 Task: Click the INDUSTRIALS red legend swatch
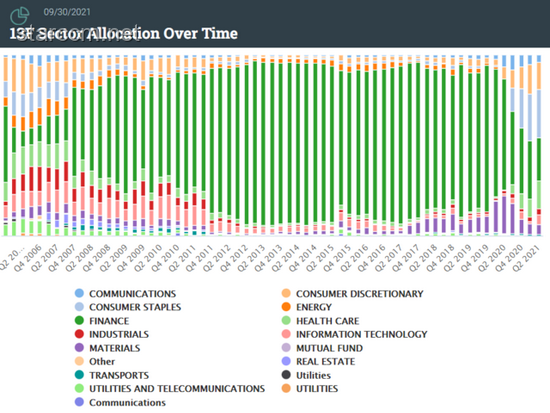click(80, 334)
